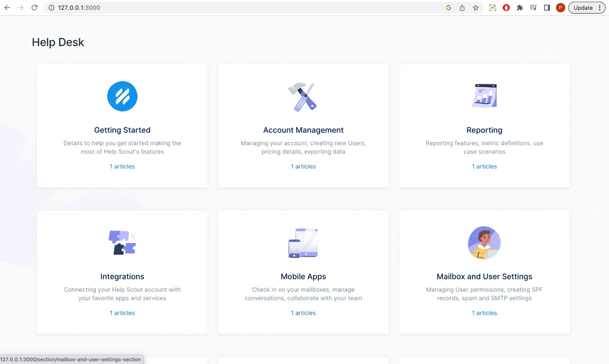This screenshot has height=364, width=609.
Task: Click "1 articles" under Integrations
Action: (x=122, y=313)
